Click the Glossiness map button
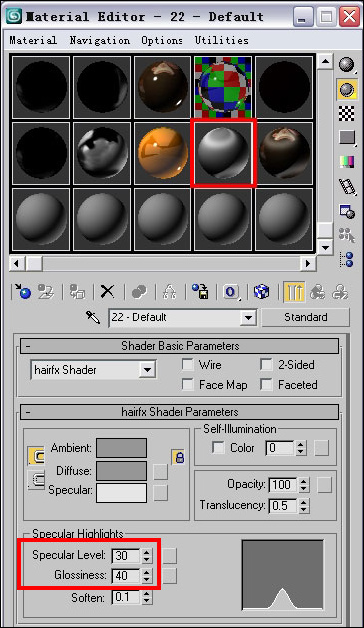Screen dimensions: 364x628 point(169,576)
